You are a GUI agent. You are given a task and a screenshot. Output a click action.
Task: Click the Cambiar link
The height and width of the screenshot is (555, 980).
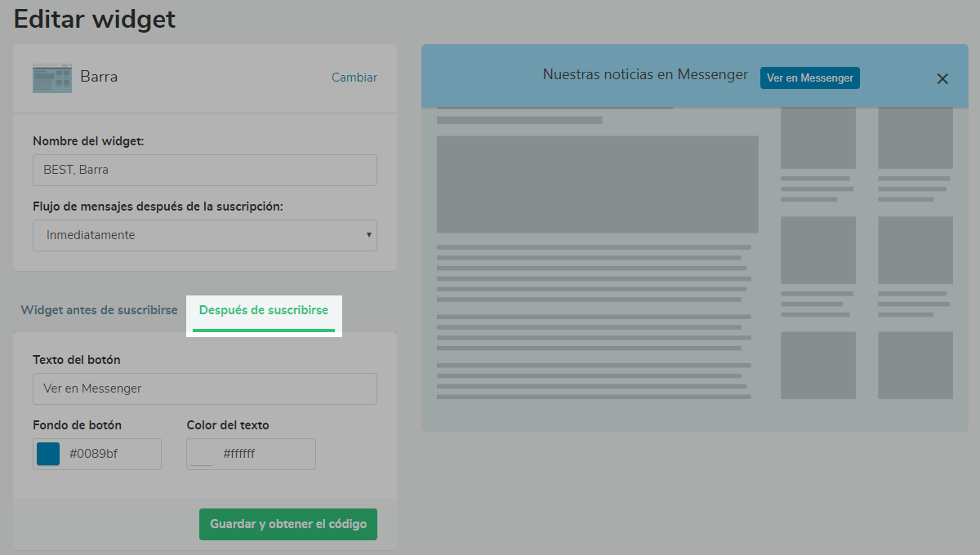pos(354,78)
